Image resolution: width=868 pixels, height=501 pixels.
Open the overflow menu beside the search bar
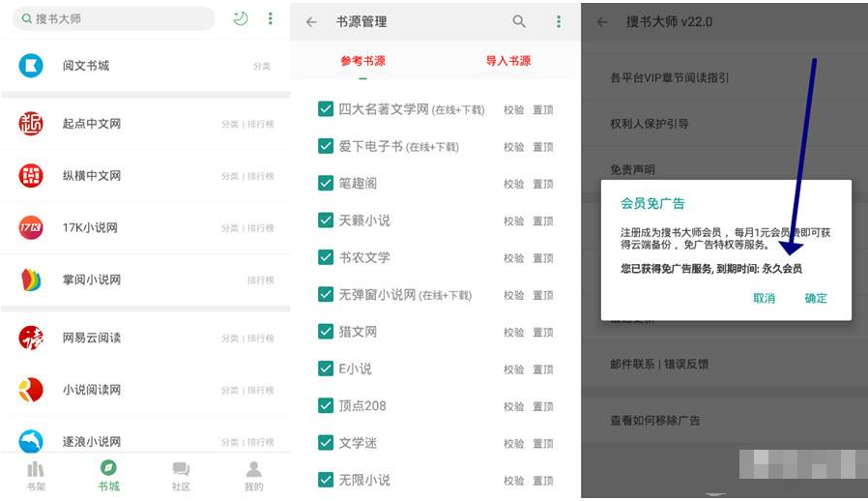coord(270,18)
